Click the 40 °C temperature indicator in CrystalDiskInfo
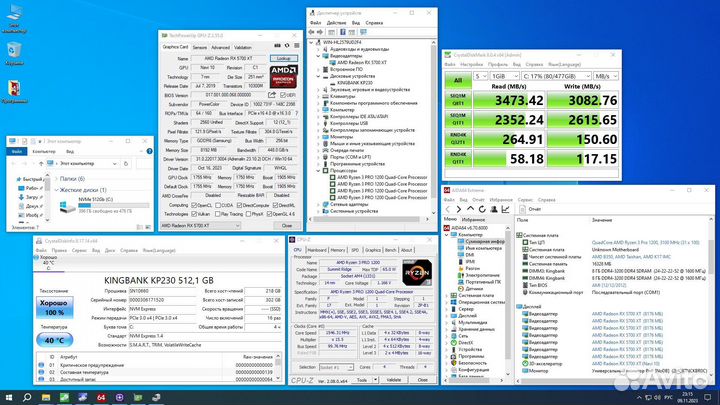This screenshot has width=720, height=405. (x=54, y=340)
